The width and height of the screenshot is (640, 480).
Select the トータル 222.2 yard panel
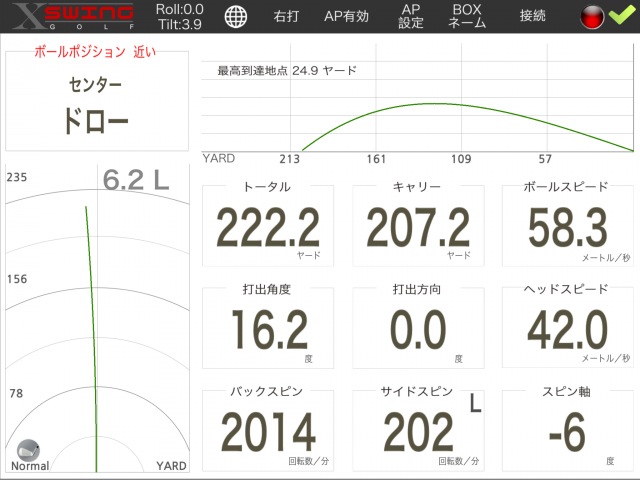pos(268,226)
